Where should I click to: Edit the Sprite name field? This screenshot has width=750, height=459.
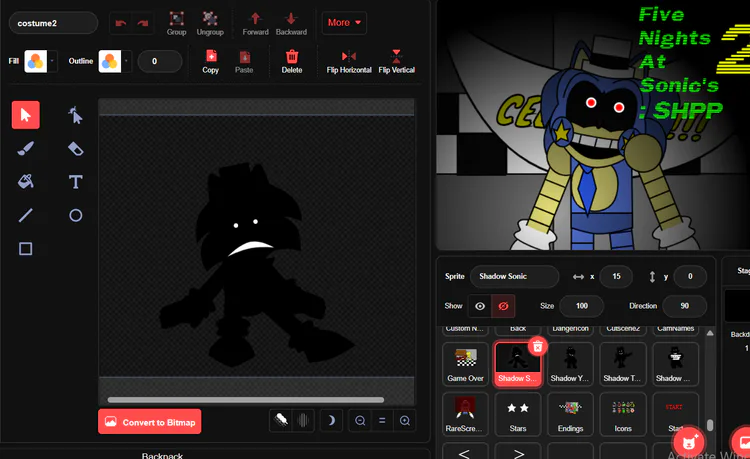[514, 276]
